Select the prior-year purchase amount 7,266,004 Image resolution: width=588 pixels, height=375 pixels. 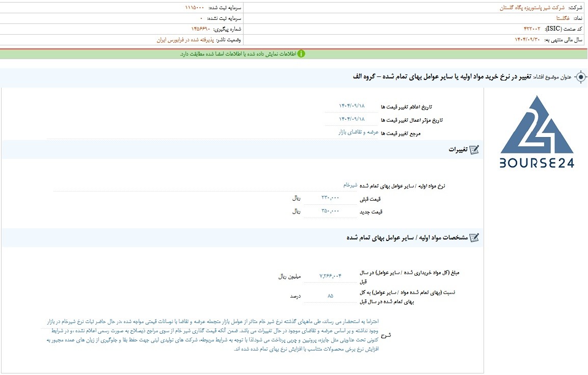[x=330, y=276]
